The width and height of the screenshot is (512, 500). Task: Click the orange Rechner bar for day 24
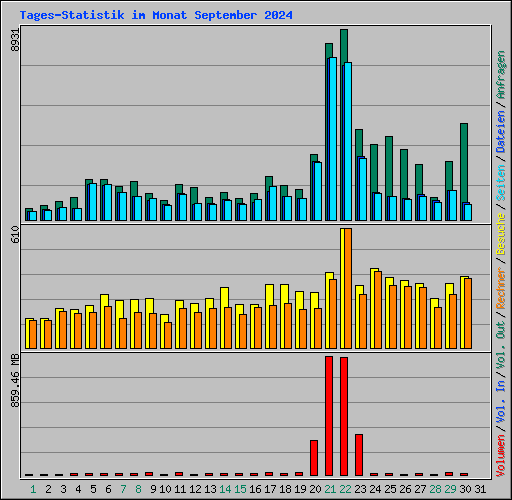(378, 310)
